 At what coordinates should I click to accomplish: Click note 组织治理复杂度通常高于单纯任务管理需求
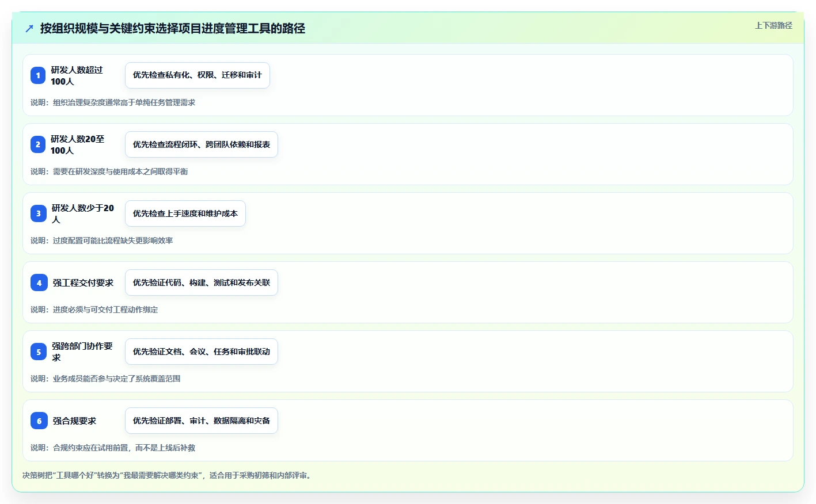click(113, 102)
